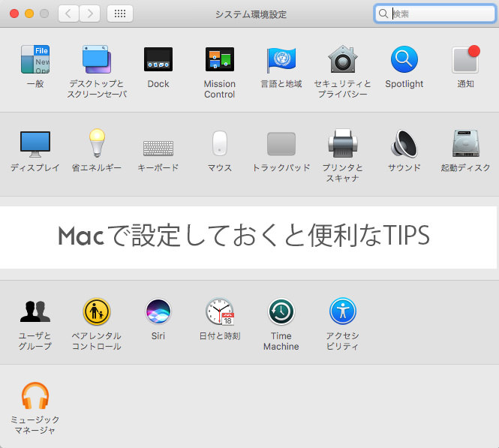Show all preferences grid button
This screenshot has width=499, height=448.
[120, 14]
